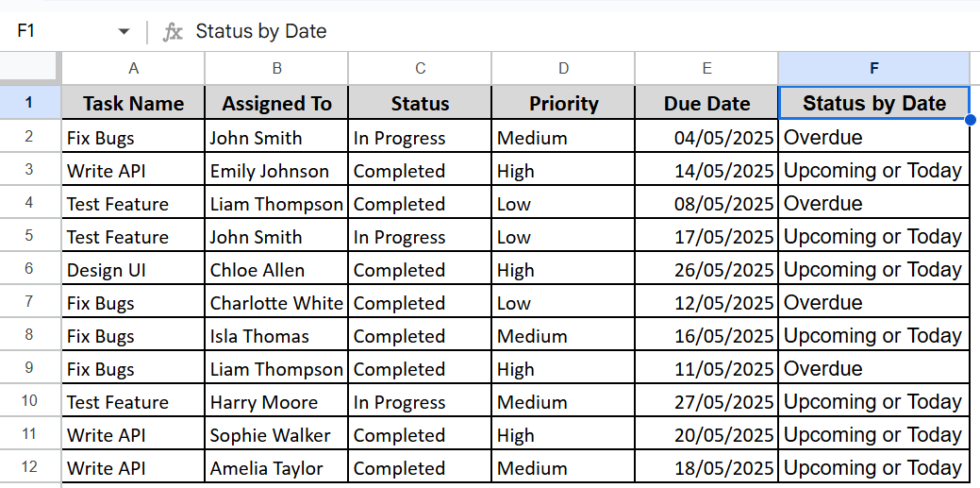Click the Overdue cell in row 9

click(873, 368)
